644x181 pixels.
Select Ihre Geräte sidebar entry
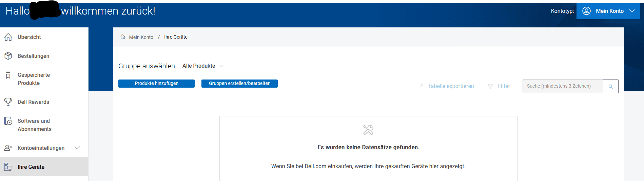coord(44,167)
